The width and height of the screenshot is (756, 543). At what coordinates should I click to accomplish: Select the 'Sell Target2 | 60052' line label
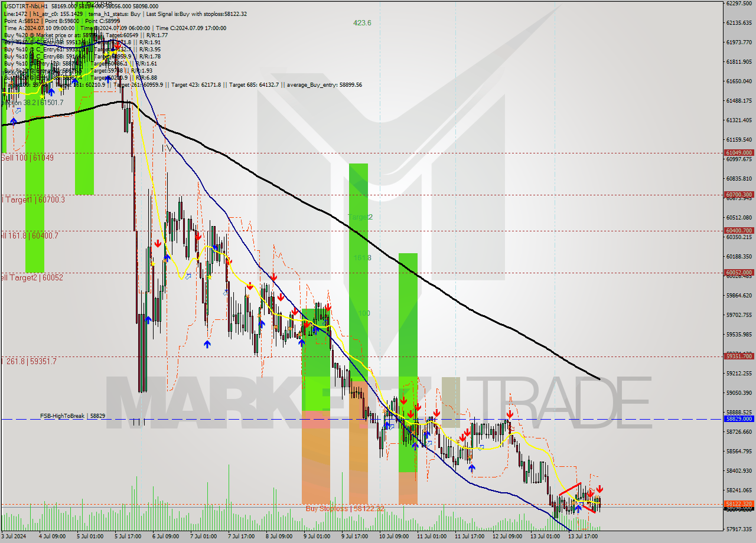[x=32, y=277]
